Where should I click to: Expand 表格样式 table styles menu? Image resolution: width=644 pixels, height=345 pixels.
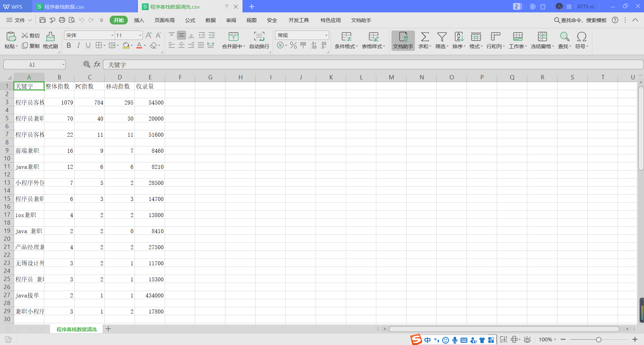click(384, 46)
